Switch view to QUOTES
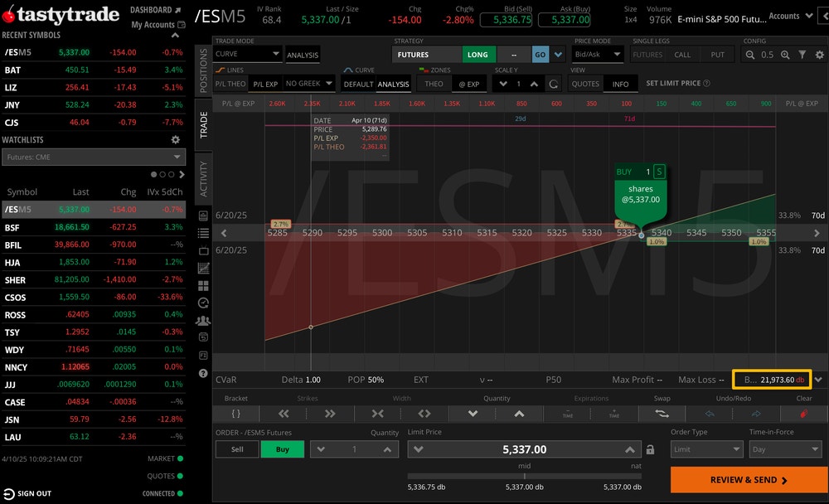Viewport: 829px width, 504px height. pyautogui.click(x=585, y=84)
